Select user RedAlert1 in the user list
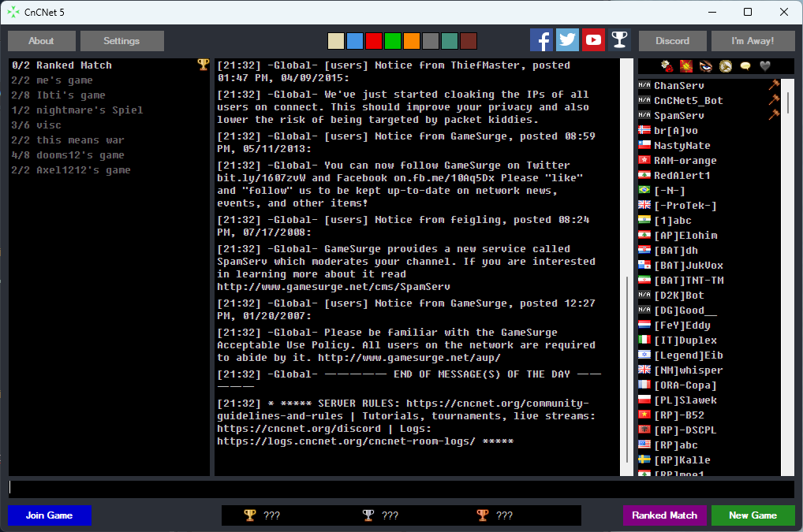Image resolution: width=803 pixels, height=532 pixels. click(709, 175)
